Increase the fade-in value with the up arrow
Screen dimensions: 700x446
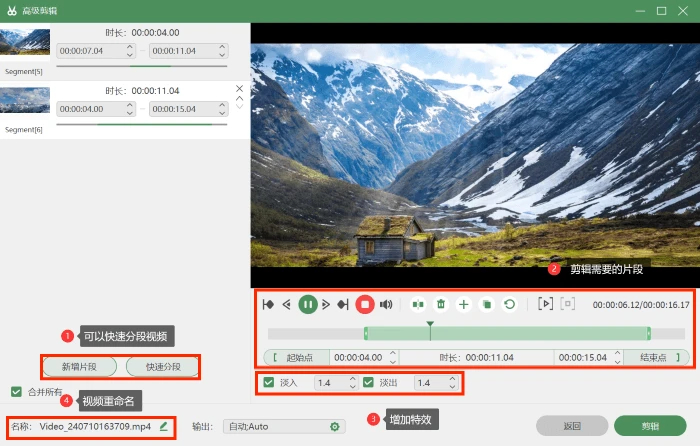tap(353, 379)
